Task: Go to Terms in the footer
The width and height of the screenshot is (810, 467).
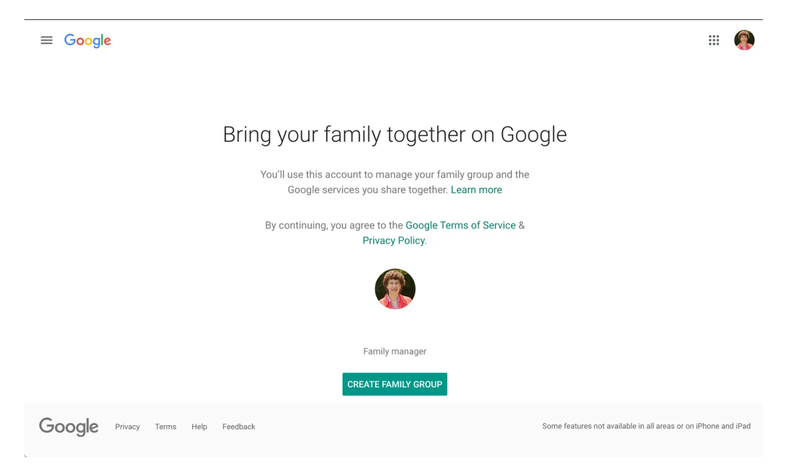Action: (165, 427)
